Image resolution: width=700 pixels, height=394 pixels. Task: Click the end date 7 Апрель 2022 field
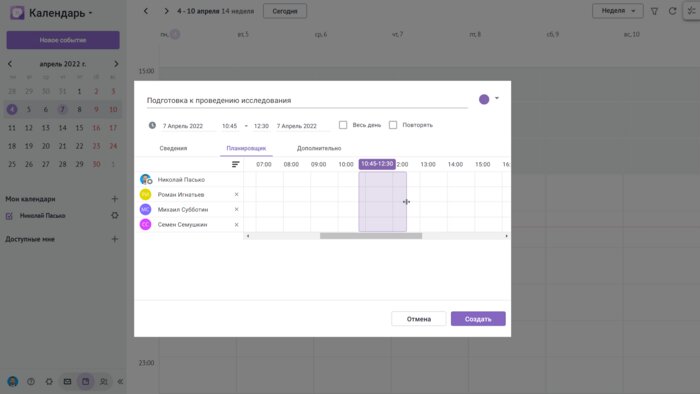point(303,126)
